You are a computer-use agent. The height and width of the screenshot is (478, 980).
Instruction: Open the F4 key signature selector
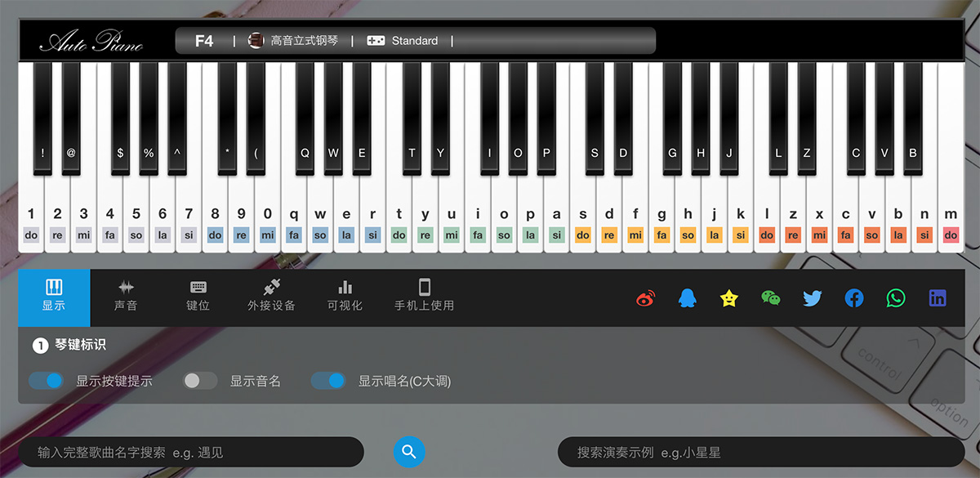[x=204, y=40]
